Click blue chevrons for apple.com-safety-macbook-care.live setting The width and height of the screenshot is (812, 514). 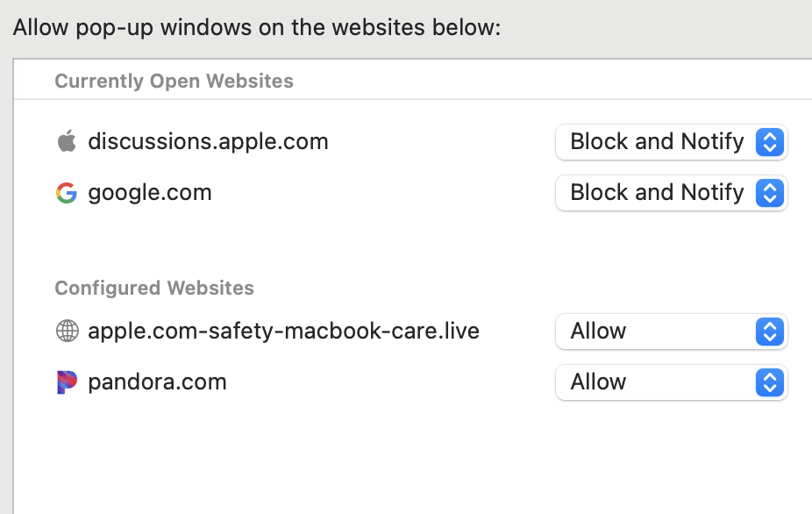coord(769,332)
